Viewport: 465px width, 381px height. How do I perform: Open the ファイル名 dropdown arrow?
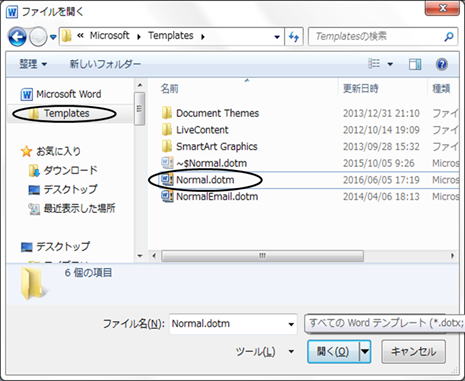point(291,324)
